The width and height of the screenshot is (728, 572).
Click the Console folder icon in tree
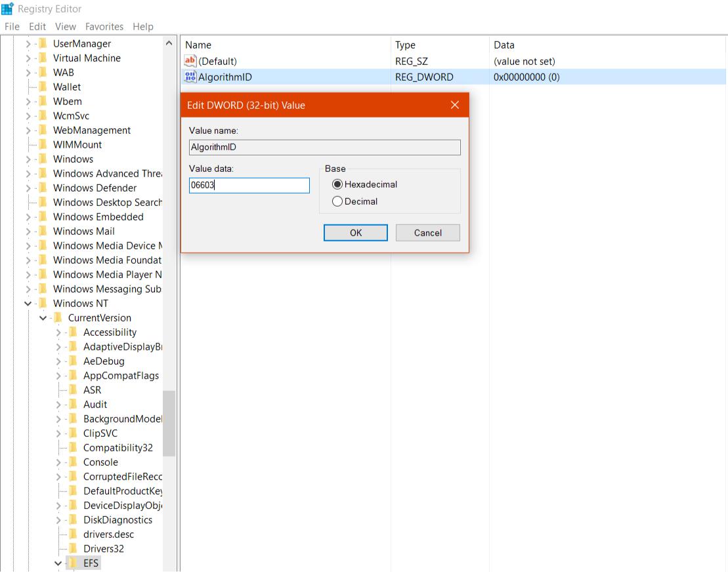[x=74, y=462]
